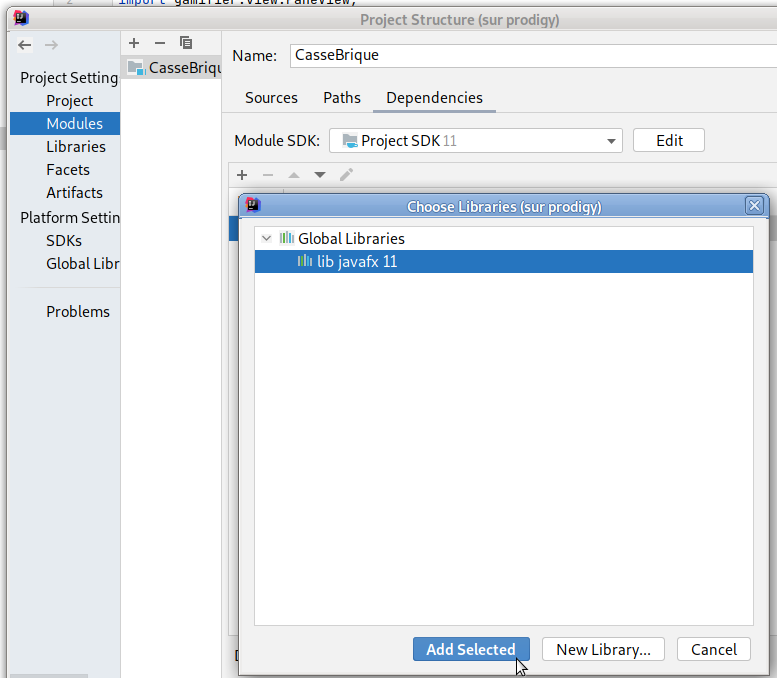The height and width of the screenshot is (678, 777).
Task: Add a dependency with plus icon
Action: (242, 175)
